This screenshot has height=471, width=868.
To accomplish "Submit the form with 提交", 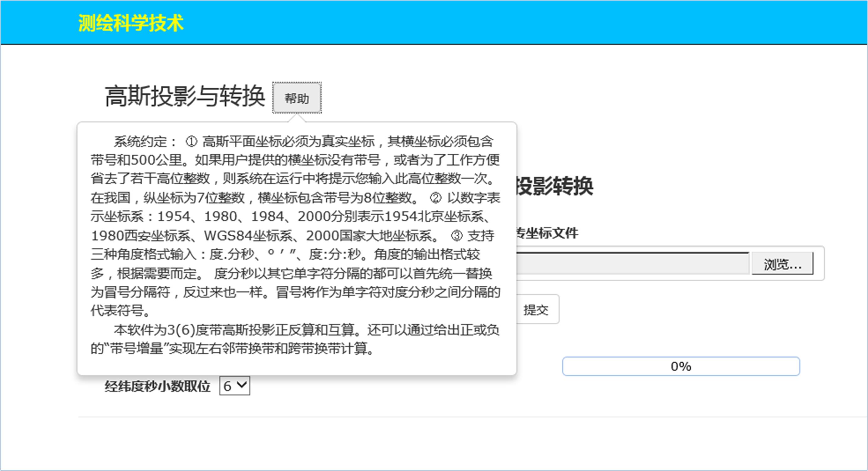I will click(x=536, y=310).
